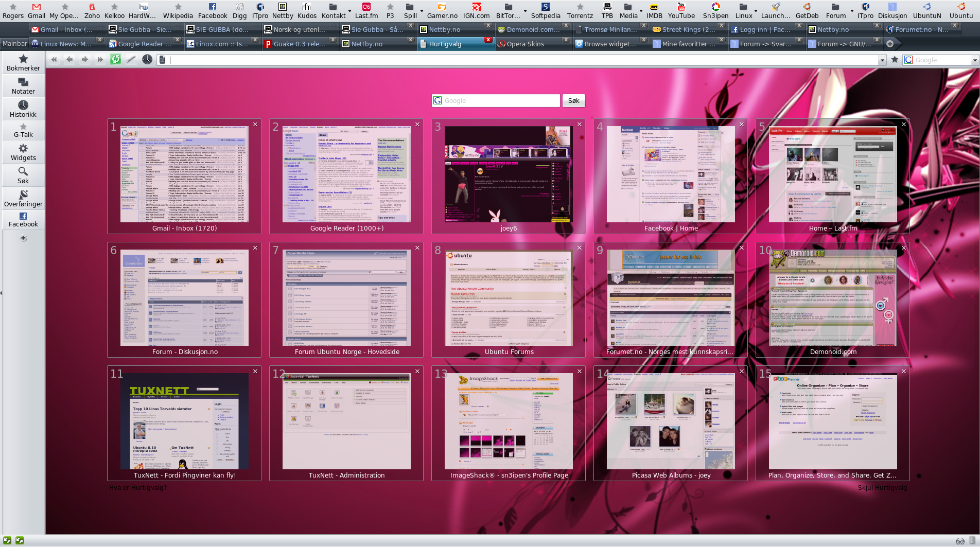Viewport: 980px width, 547px height.
Task: Expand the BitTor... bookmark folder
Action: pos(508,11)
